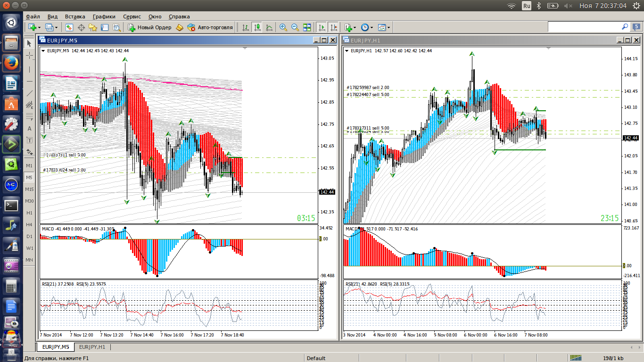Select the text tool
The width and height of the screenshot is (644, 362).
(29, 128)
